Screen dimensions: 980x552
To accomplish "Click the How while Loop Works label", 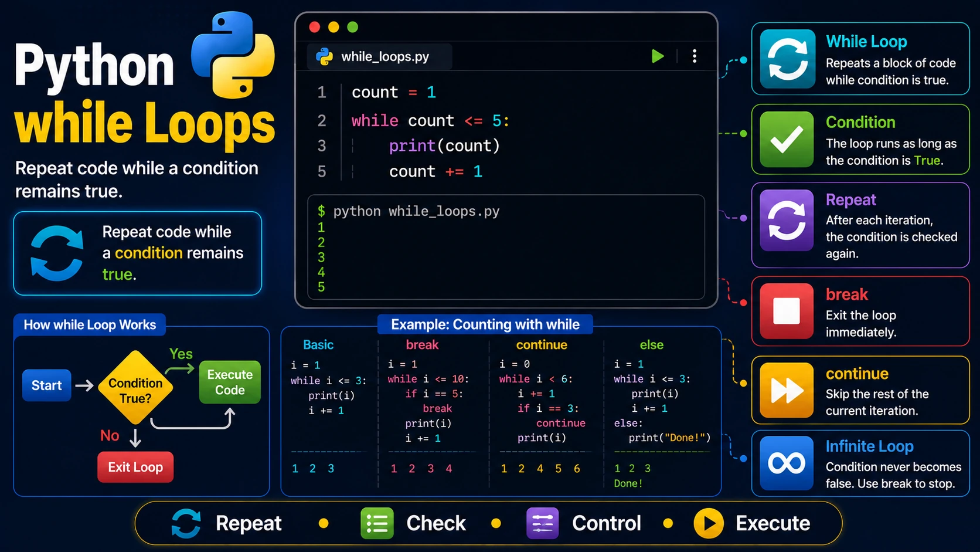I will (x=90, y=325).
